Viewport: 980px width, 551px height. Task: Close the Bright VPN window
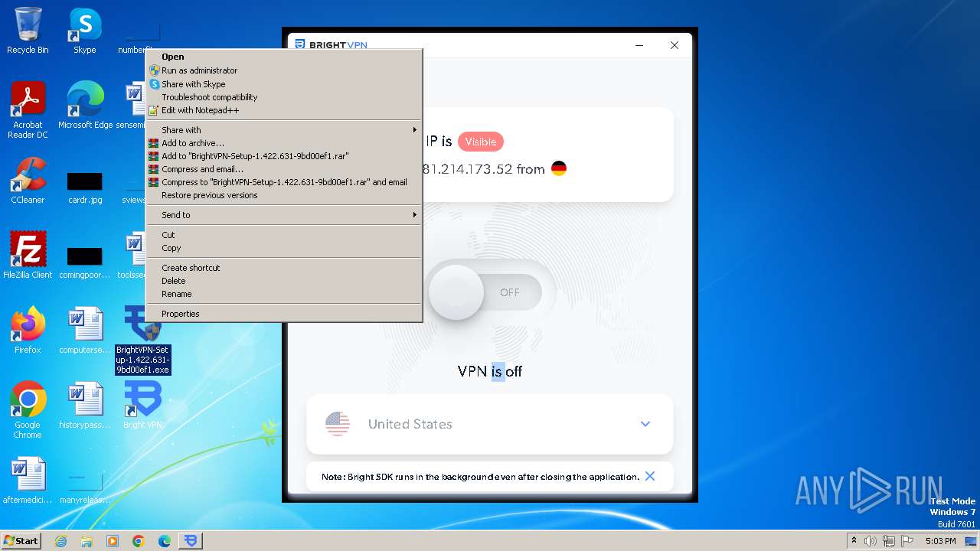point(675,45)
